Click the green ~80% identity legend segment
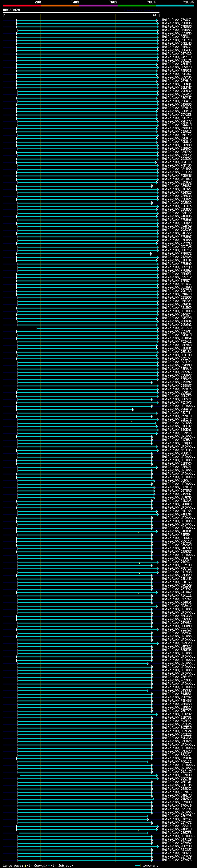 pyautogui.click(x=137, y=6)
